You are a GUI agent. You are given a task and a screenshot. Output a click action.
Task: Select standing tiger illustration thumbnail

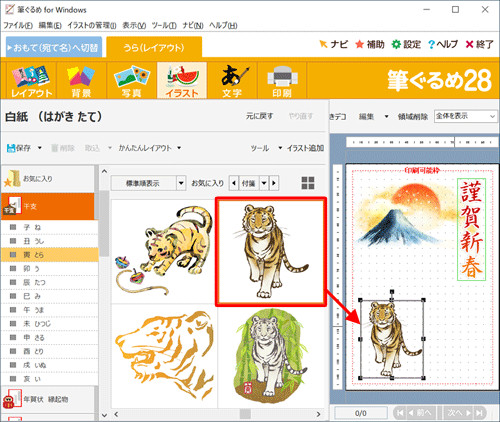tap(271, 251)
